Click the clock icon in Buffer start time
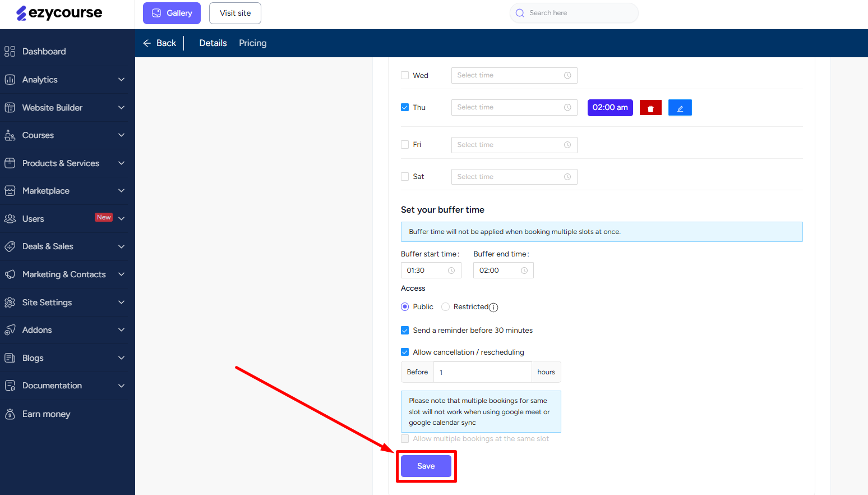The height and width of the screenshot is (495, 868). [451, 271]
